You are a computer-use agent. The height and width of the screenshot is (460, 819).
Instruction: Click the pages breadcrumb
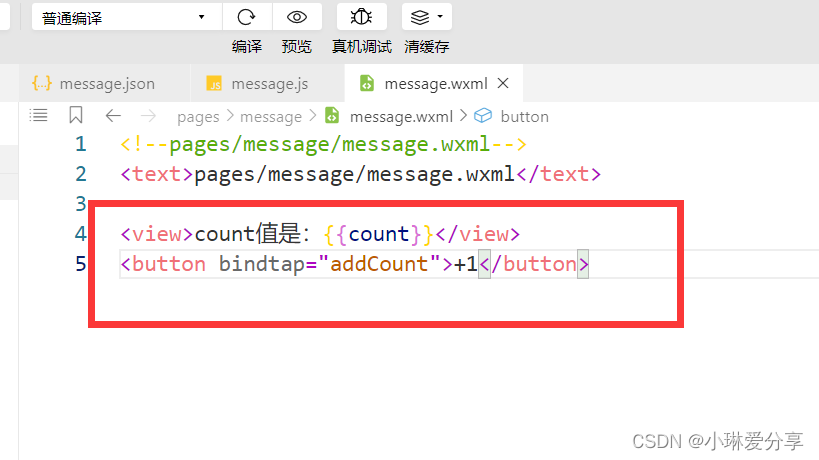pos(198,117)
